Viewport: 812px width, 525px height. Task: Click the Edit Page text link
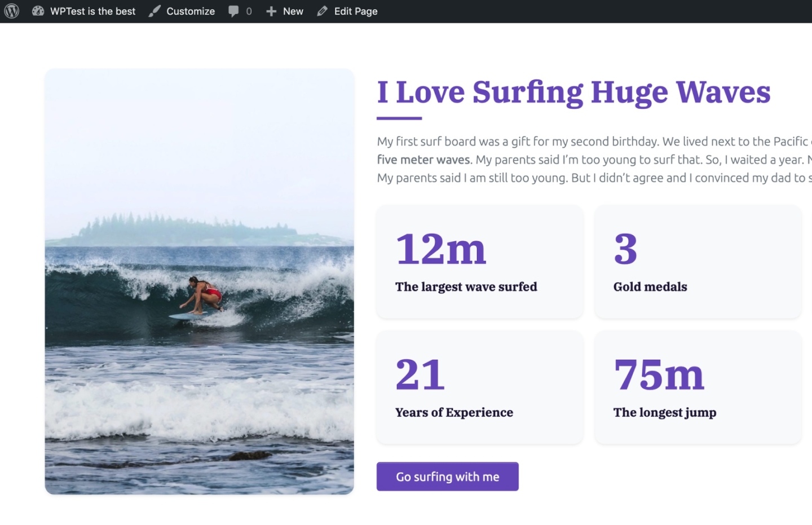pos(356,11)
